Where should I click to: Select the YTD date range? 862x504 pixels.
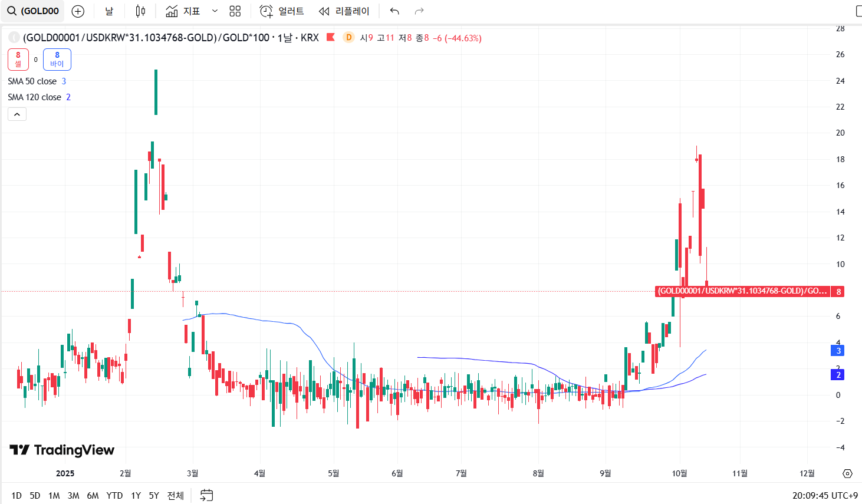pyautogui.click(x=114, y=496)
